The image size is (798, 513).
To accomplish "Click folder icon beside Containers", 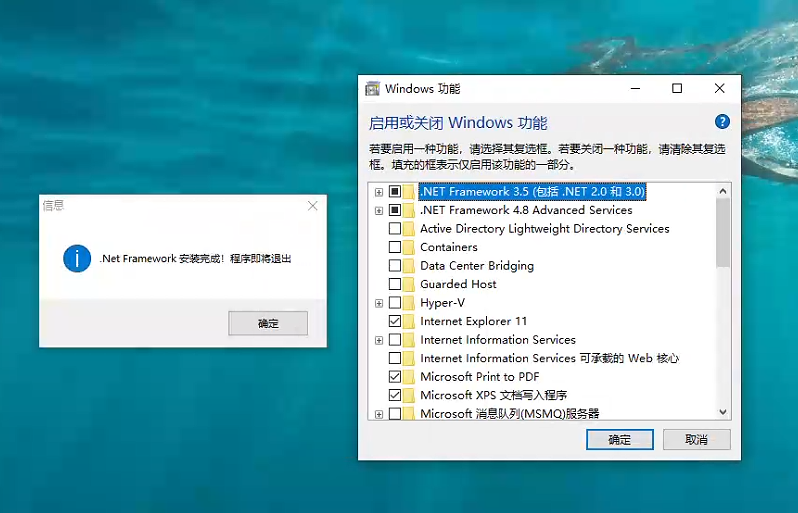I will [409, 247].
